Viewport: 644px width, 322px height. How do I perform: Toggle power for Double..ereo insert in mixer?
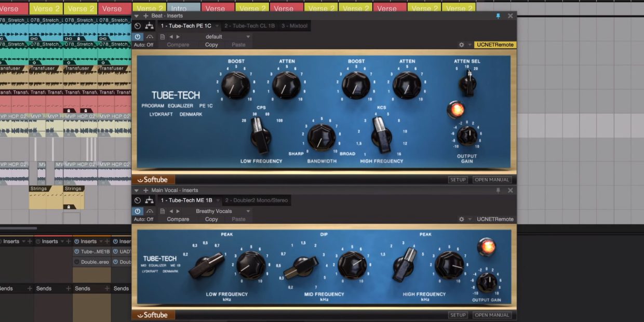pyautogui.click(x=77, y=262)
